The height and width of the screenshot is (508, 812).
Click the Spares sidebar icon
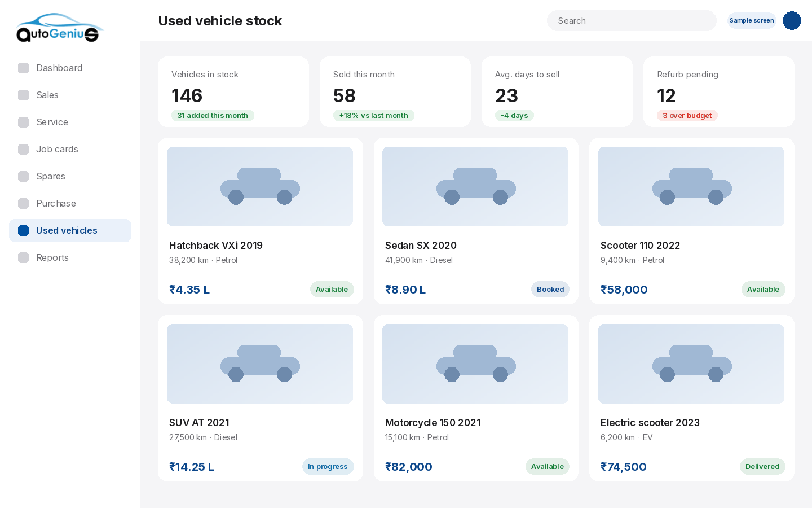[x=23, y=176]
